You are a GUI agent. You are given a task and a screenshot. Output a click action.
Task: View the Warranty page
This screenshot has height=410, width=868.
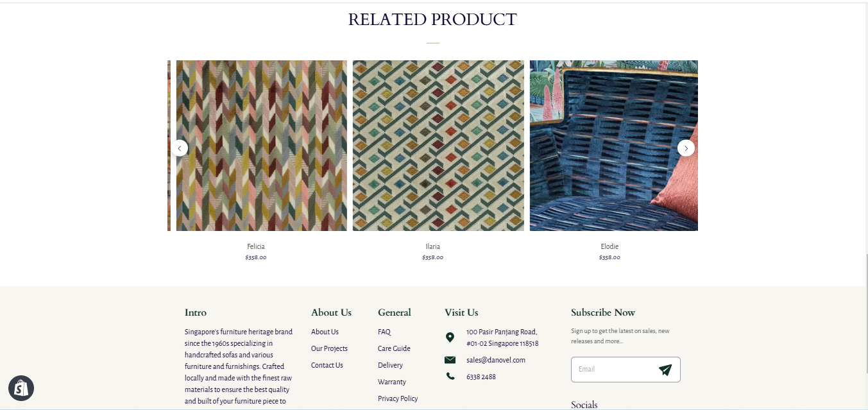tap(392, 382)
